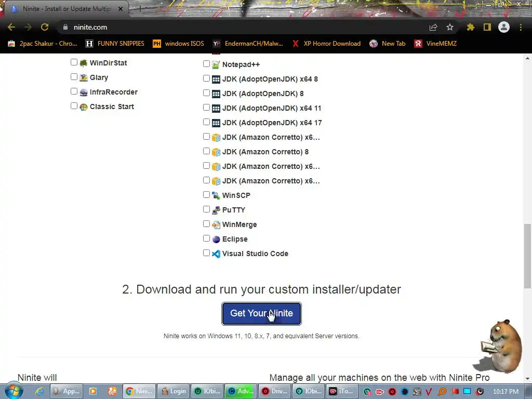This screenshot has height=399, width=532.
Task: Check the Visual Studio Code box
Action: click(x=206, y=253)
